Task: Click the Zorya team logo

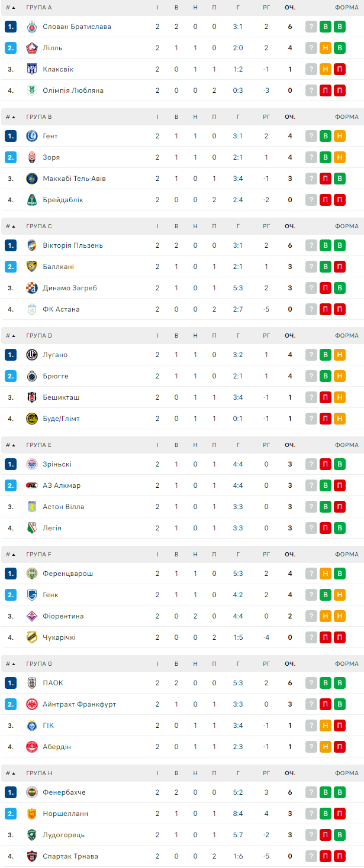Action: (32, 157)
